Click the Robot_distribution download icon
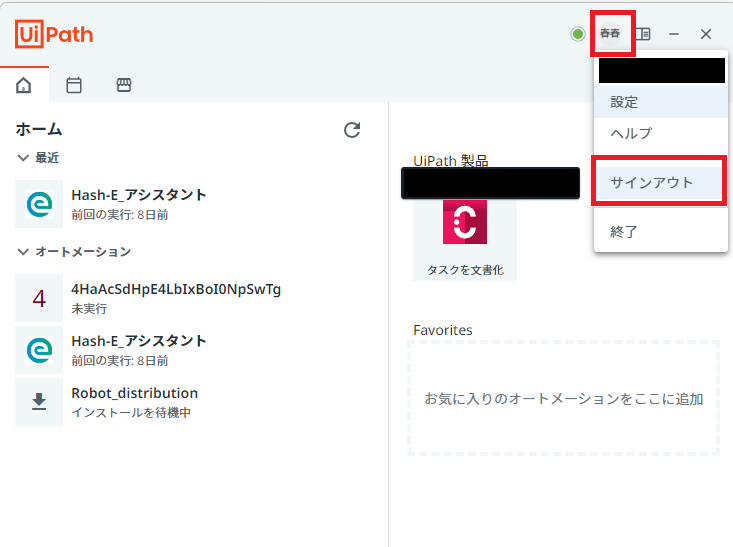Screen dimensions: 733x547 [x=39, y=402]
